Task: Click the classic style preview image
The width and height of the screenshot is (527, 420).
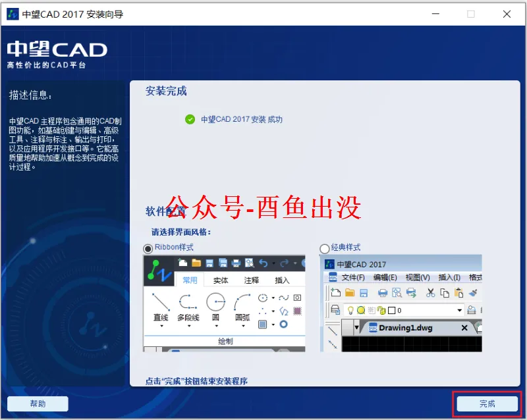Action: (401, 303)
